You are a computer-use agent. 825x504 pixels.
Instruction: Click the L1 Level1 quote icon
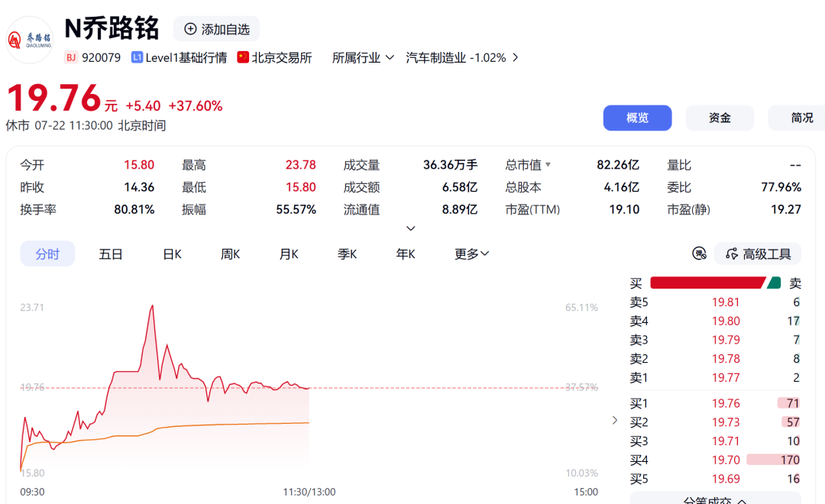[137, 57]
